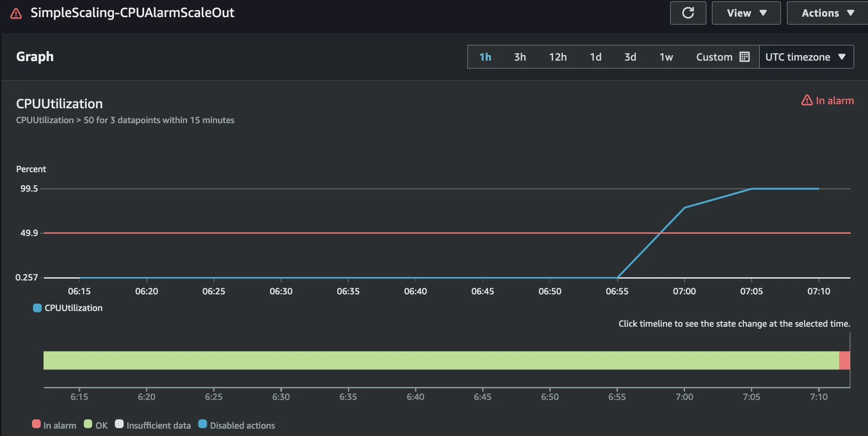Click the CPUUtilization graph heading
This screenshot has width=868, height=436.
(x=59, y=104)
